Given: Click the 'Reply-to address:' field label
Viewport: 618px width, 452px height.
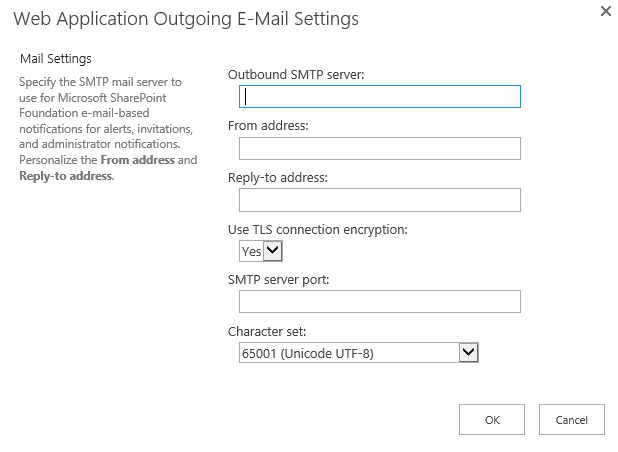Looking at the screenshot, I should click(x=278, y=178).
